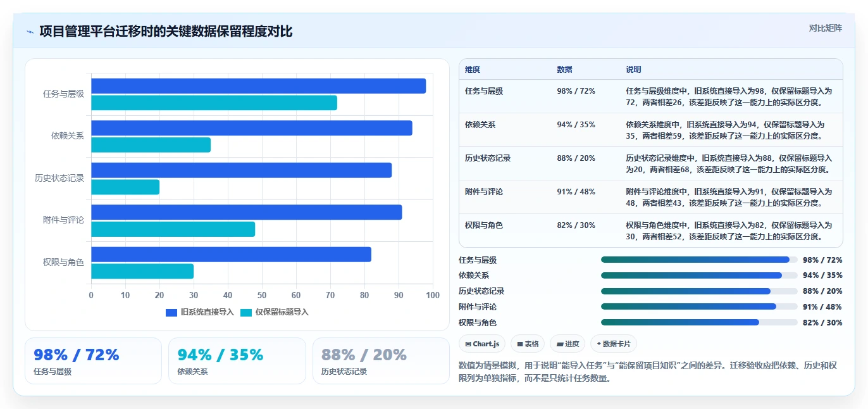Click the 数据 column header
The height and width of the screenshot is (409, 868).
[564, 70]
